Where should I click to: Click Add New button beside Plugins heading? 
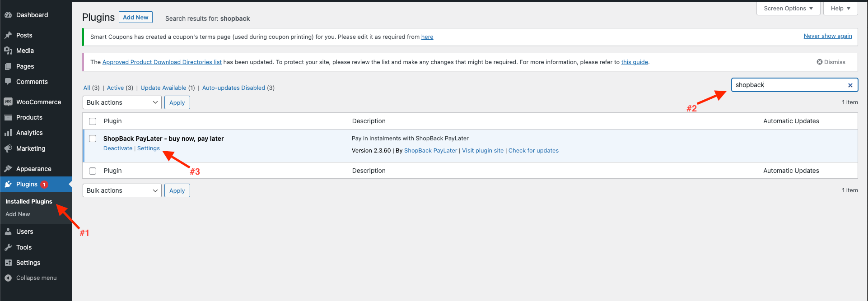135,17
